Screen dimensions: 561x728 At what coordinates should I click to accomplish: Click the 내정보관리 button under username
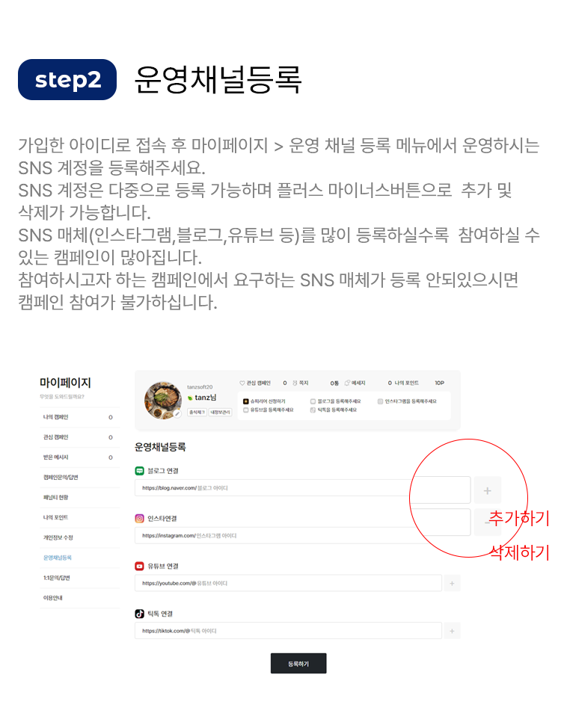coord(221,413)
